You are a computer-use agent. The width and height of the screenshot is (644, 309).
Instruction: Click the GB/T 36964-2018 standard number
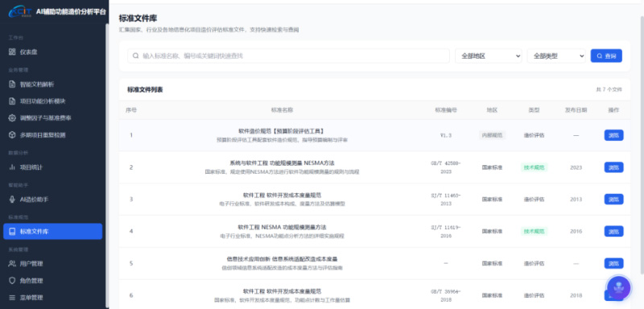pos(446,295)
